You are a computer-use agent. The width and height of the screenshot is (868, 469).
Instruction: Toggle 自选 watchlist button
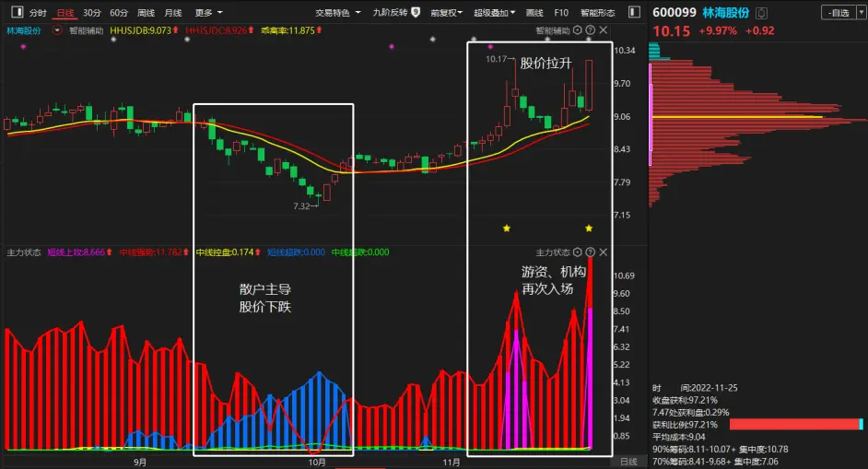tap(839, 12)
